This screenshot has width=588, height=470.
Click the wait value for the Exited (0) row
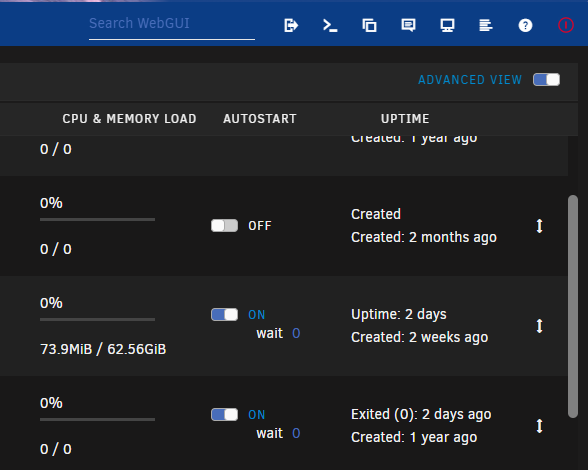point(296,433)
